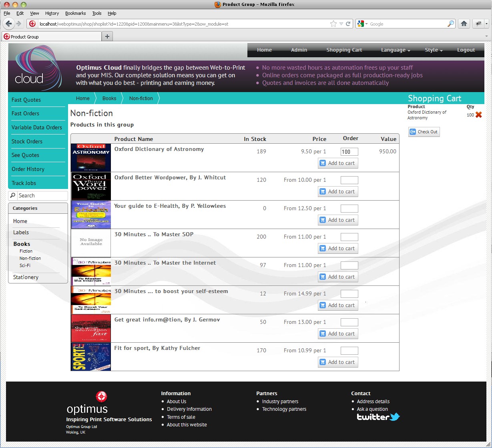Open the Edit menu
The width and height of the screenshot is (492, 448).
coord(20,13)
